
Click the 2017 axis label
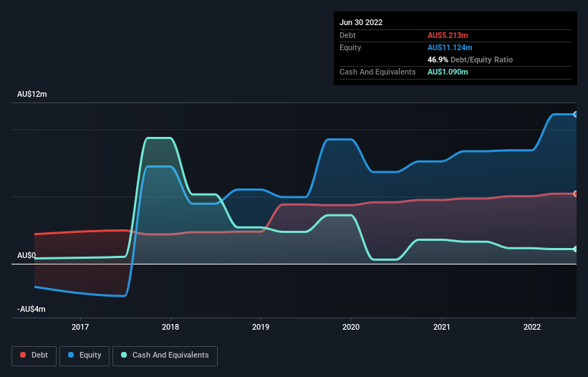tap(80, 327)
